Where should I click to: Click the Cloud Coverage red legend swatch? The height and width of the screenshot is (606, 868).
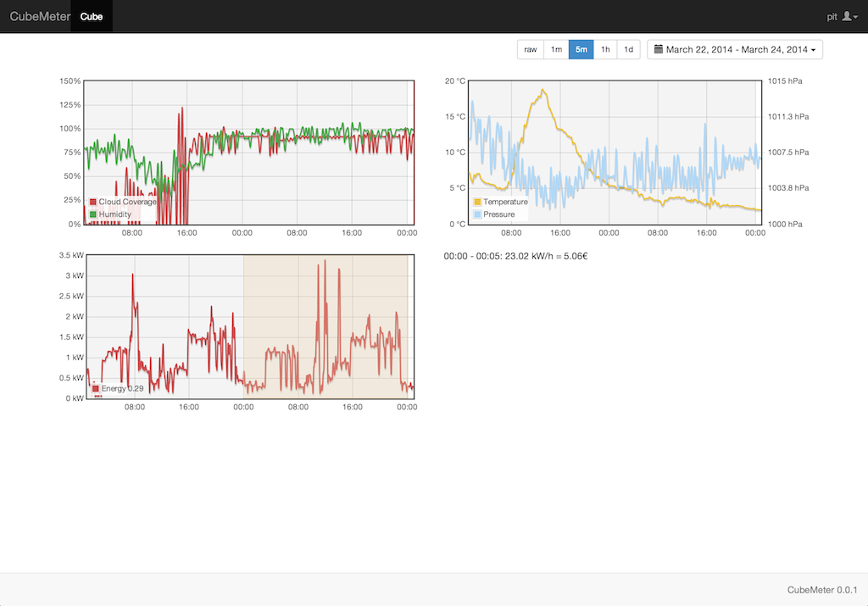93,202
